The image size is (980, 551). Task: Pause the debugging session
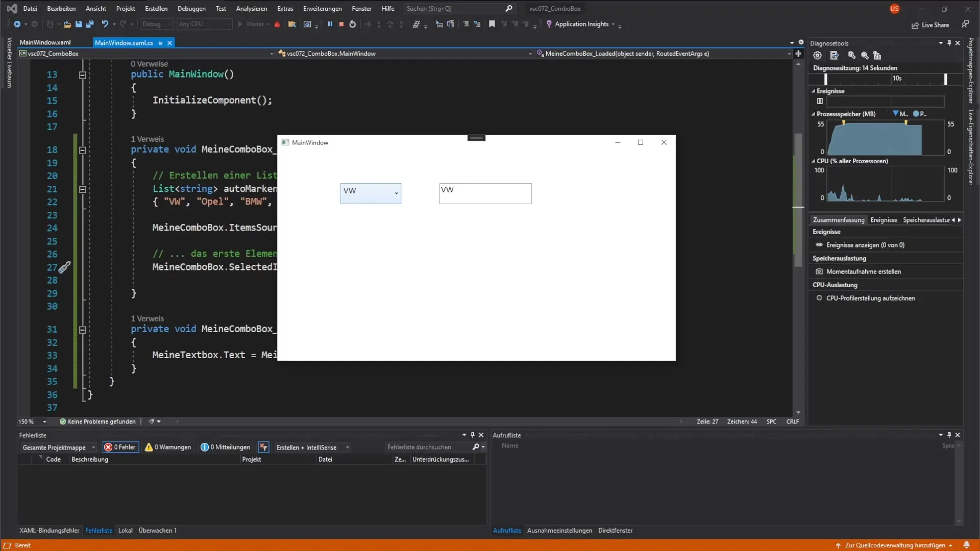pos(330,24)
